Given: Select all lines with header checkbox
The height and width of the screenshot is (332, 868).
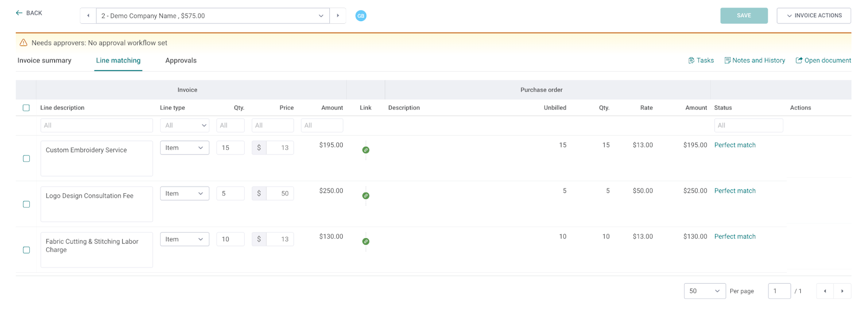Looking at the screenshot, I should pos(26,108).
